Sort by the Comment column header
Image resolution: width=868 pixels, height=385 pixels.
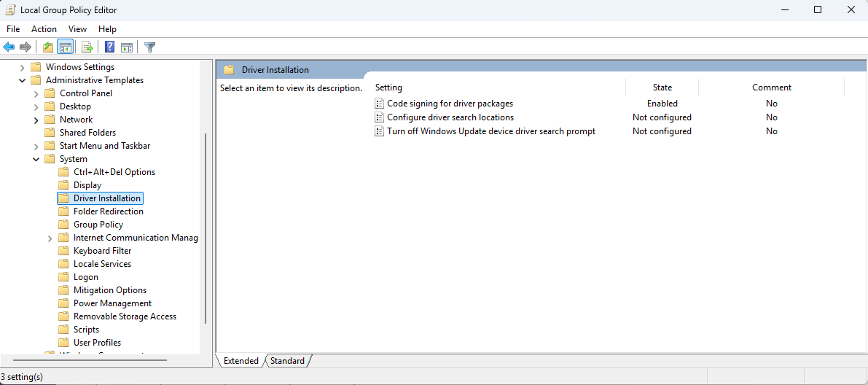[x=772, y=87]
